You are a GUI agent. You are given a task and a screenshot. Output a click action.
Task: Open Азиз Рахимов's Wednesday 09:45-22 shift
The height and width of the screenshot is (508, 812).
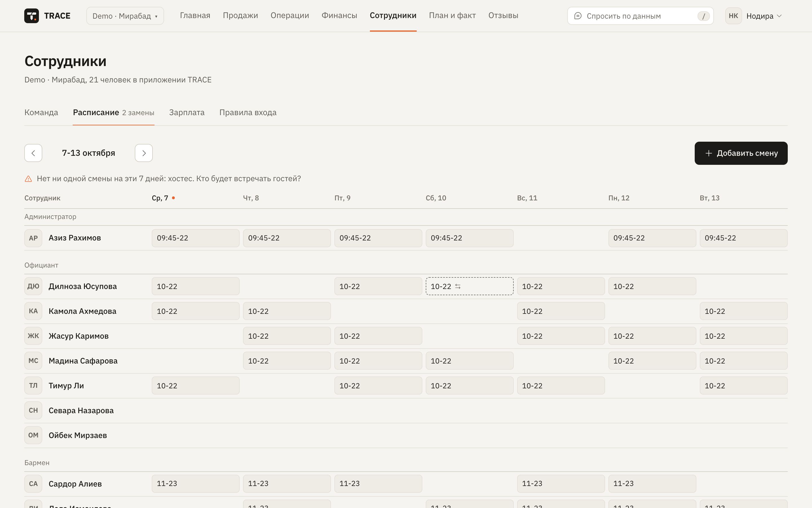click(x=196, y=238)
